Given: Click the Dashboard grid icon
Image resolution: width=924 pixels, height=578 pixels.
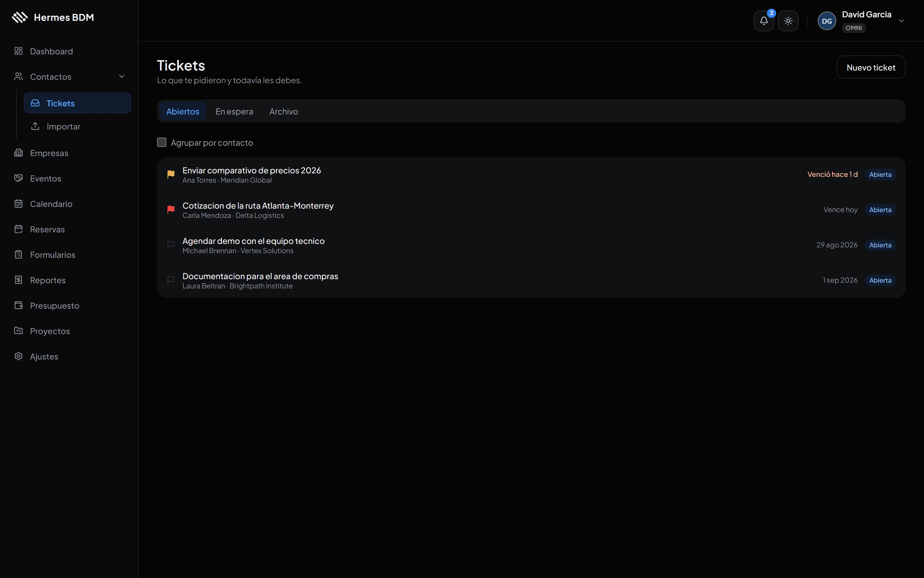Looking at the screenshot, I should click(x=18, y=51).
